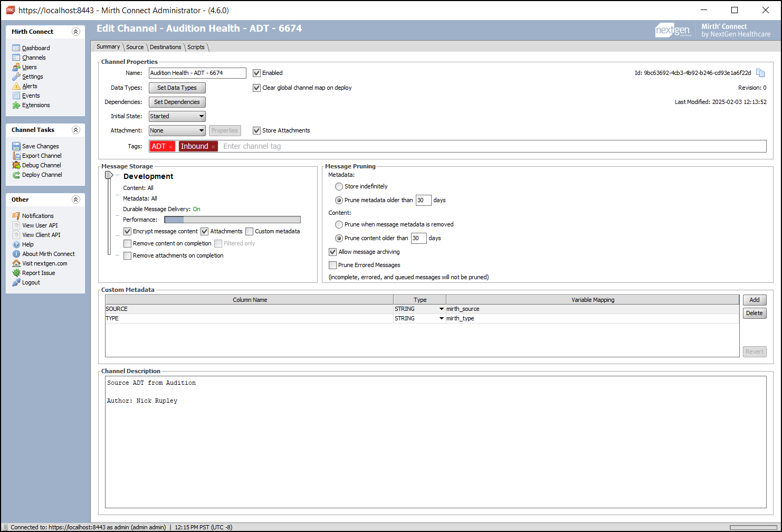The width and height of the screenshot is (782, 532).
Task: Click the Report Issue bug icon
Action: [x=16, y=273]
